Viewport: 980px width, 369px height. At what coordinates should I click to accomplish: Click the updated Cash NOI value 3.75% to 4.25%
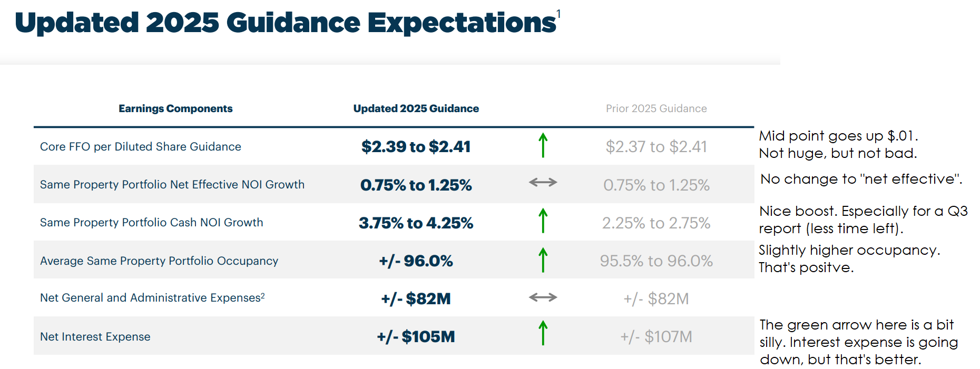[x=416, y=223]
